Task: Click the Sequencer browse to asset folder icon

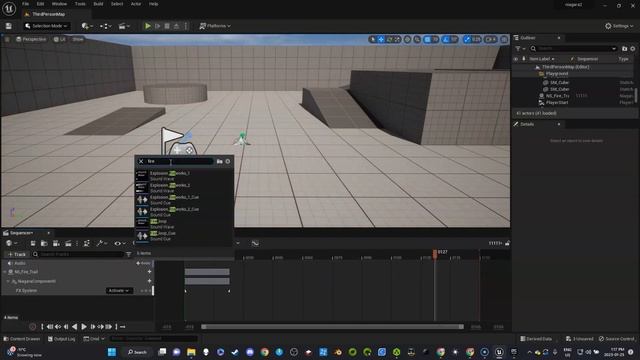Action: pos(44,244)
